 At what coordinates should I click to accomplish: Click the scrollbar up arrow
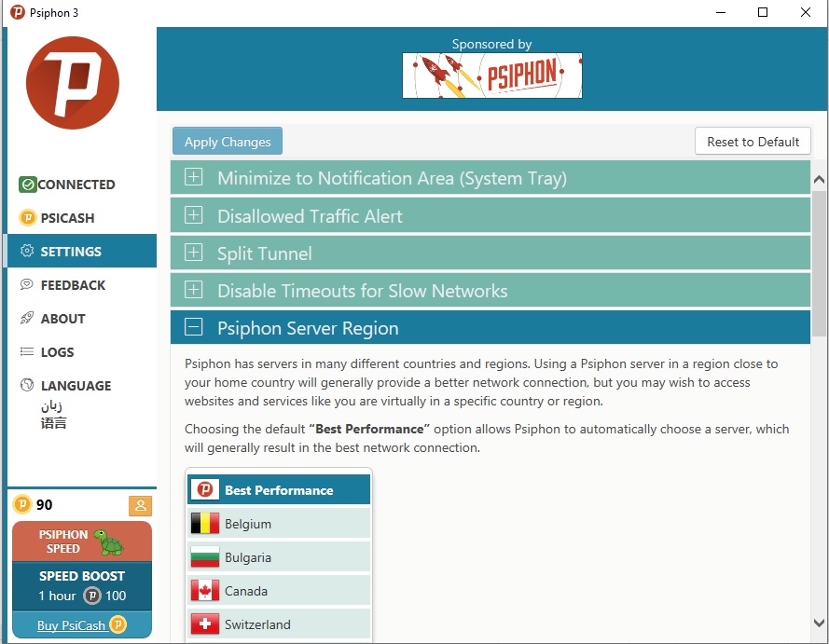point(819,180)
